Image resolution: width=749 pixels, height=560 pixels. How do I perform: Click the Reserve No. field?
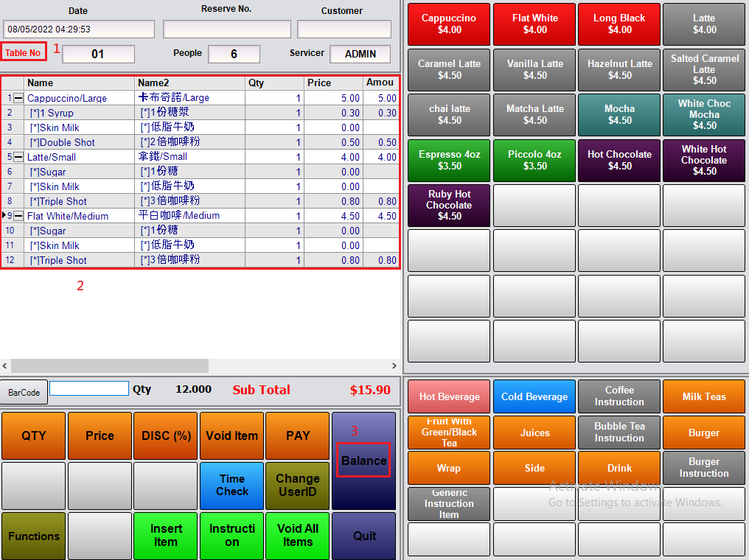click(x=227, y=29)
